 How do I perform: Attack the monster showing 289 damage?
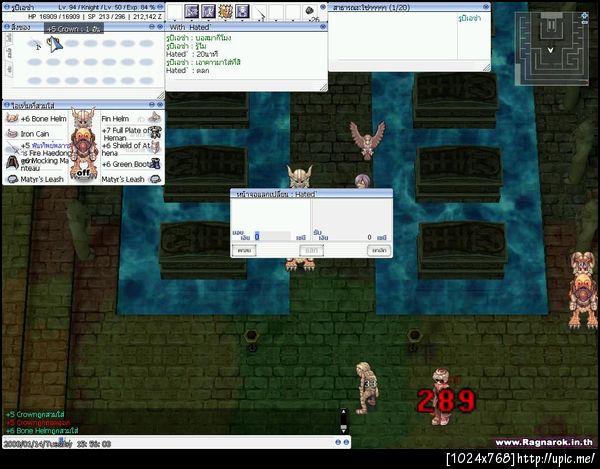click(442, 397)
